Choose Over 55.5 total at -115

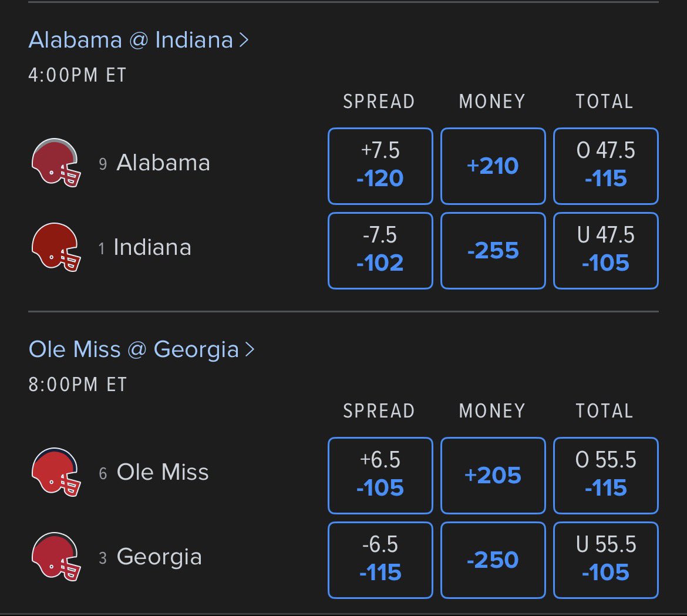click(606, 476)
